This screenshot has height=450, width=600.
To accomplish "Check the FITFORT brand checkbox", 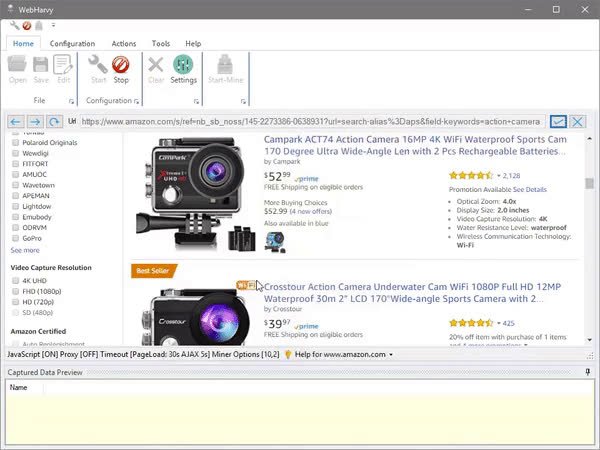I will coord(15,164).
